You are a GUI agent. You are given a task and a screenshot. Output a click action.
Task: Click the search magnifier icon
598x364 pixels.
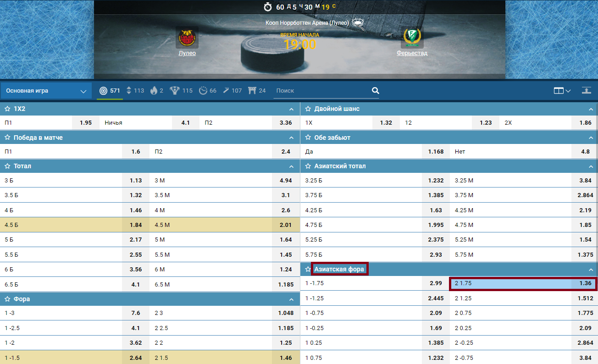click(375, 91)
